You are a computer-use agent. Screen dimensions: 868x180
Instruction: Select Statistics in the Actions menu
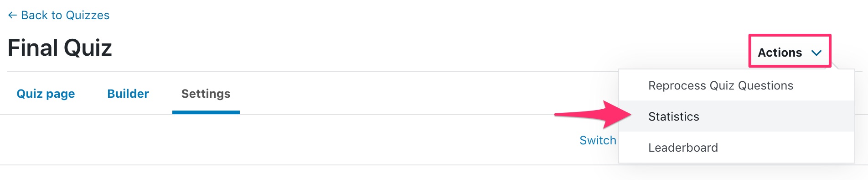click(x=674, y=116)
